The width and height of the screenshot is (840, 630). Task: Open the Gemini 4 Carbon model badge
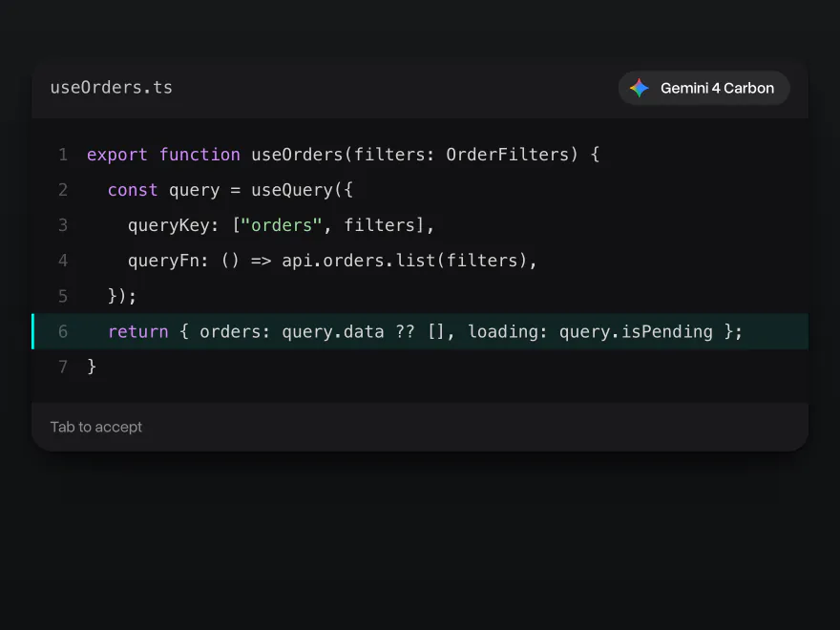[703, 88]
